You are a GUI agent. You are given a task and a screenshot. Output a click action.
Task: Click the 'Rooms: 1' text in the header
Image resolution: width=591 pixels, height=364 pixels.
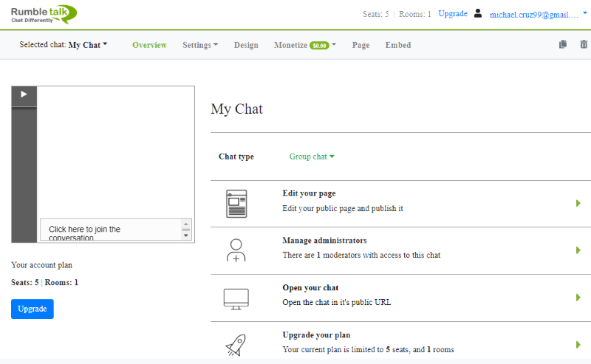point(415,14)
